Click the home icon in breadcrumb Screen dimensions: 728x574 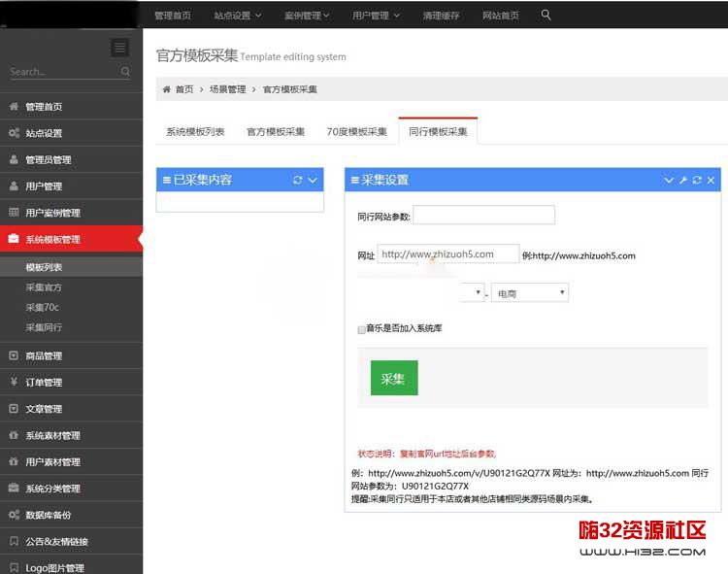[x=166, y=89]
